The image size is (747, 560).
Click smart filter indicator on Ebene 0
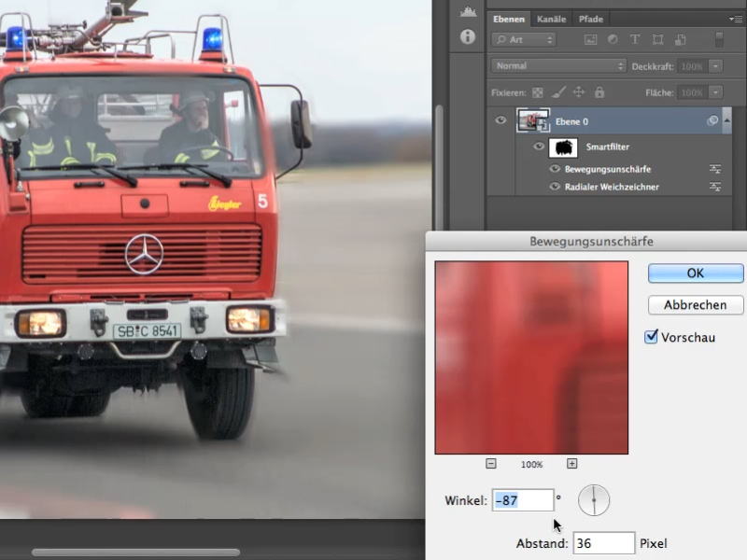(x=712, y=121)
